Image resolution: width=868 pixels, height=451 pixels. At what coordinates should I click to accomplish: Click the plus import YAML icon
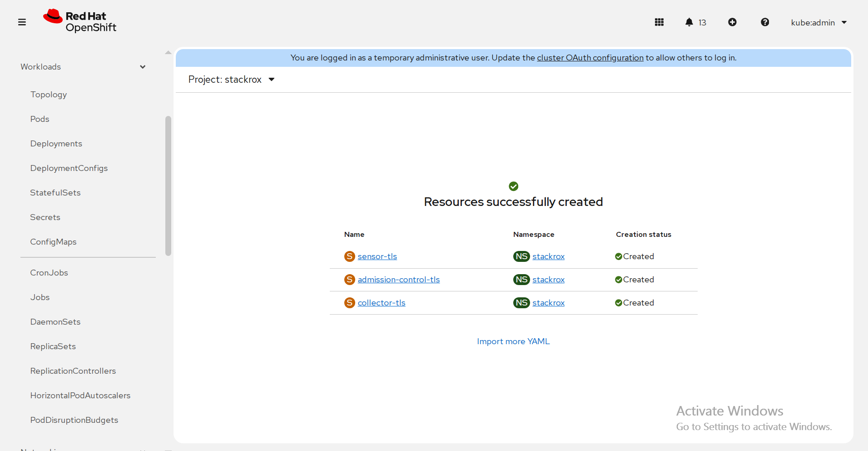tap(732, 22)
